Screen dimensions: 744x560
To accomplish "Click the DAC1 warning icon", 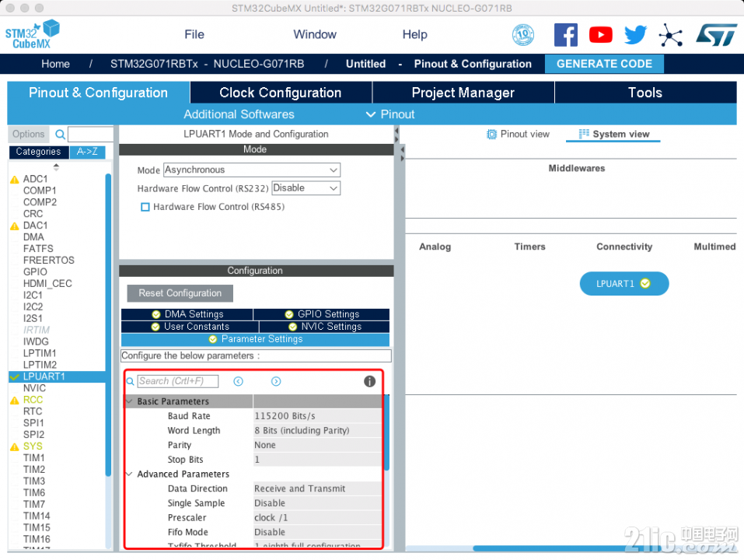I will 15,226.
